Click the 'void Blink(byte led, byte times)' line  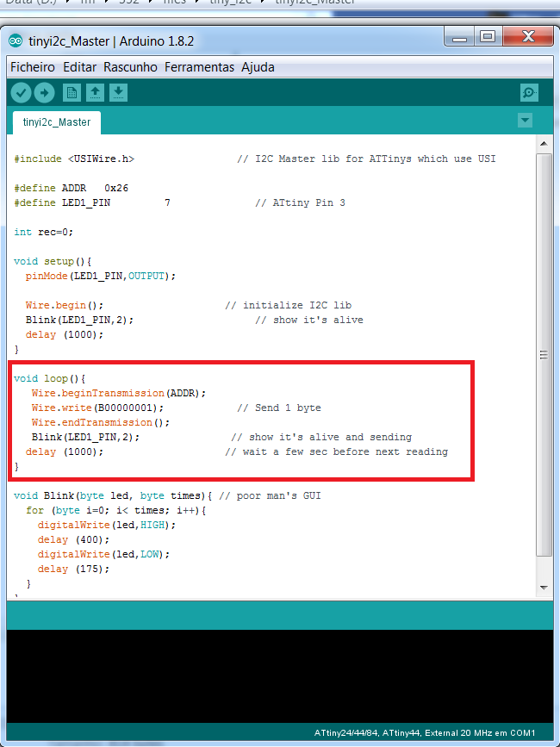point(113,496)
